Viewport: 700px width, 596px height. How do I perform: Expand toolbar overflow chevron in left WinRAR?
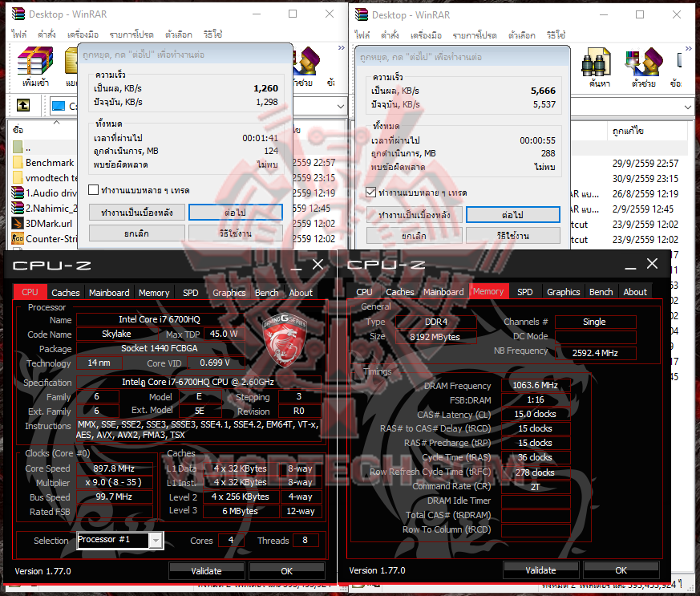341,48
